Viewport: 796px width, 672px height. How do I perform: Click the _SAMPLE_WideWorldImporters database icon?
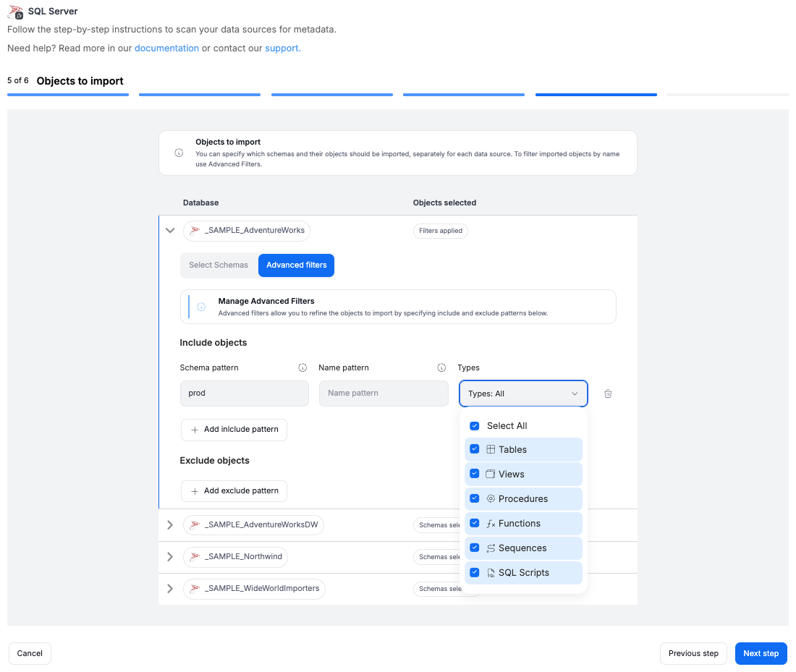click(195, 589)
